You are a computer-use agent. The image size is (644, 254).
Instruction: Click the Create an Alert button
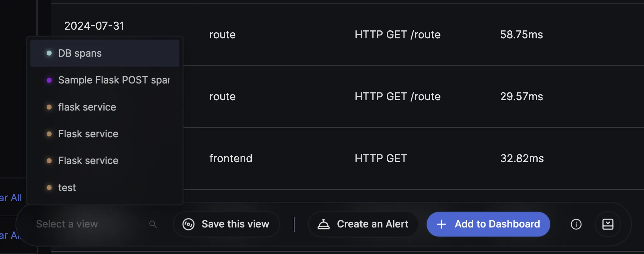363,224
